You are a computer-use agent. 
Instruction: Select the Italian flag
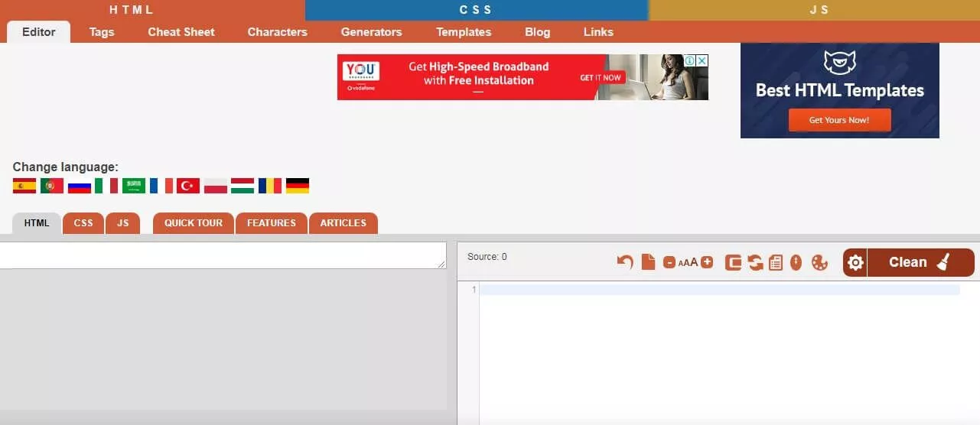[106, 186]
